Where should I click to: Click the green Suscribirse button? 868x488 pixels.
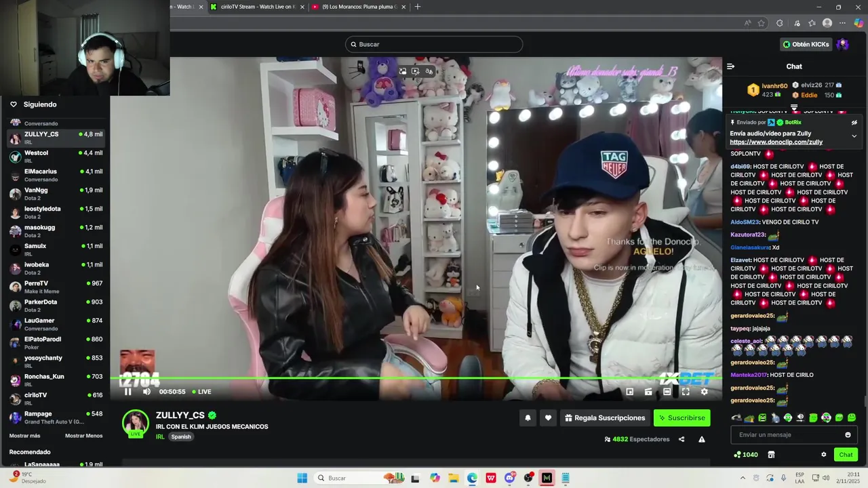point(682,418)
